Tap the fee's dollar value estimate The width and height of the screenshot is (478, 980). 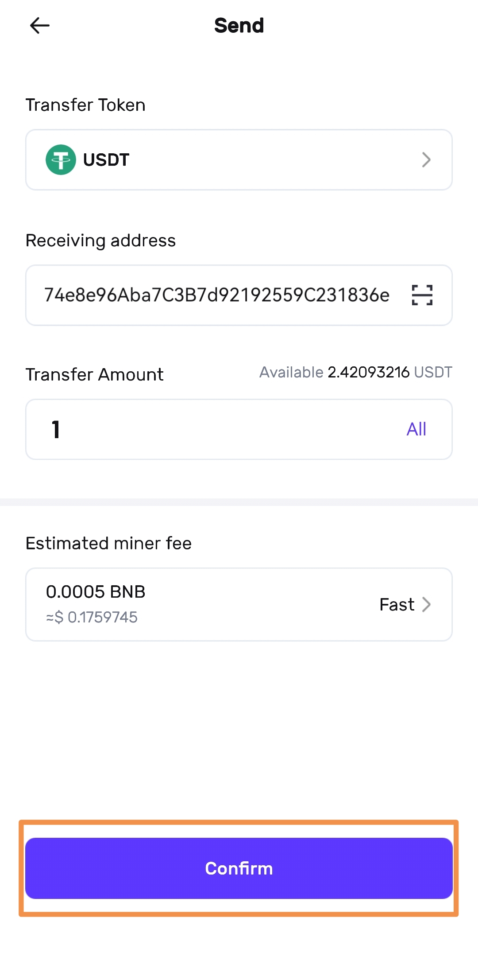point(92,617)
